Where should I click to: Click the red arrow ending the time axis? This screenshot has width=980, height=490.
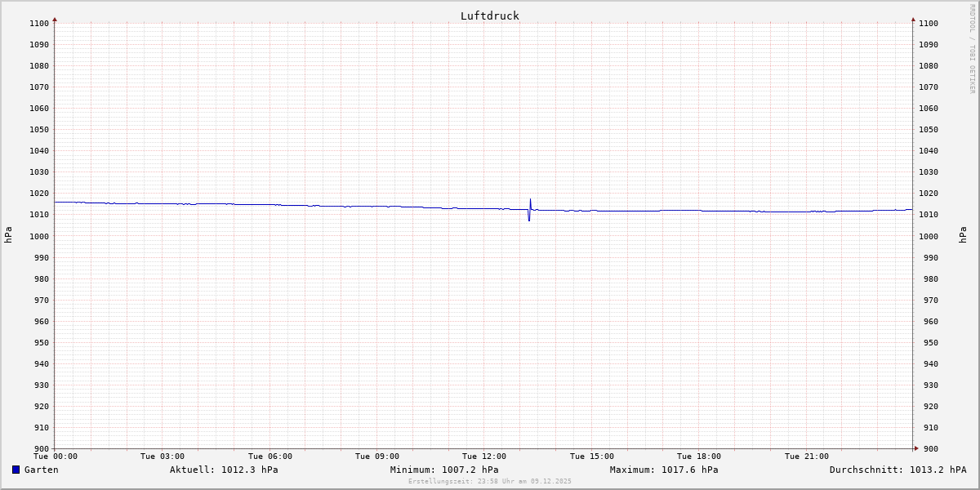[x=916, y=448]
